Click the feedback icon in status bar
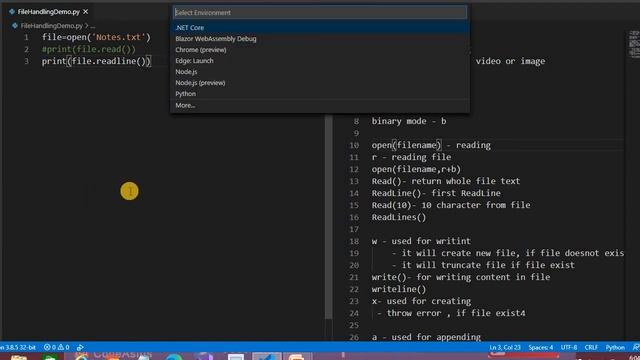 636,347
